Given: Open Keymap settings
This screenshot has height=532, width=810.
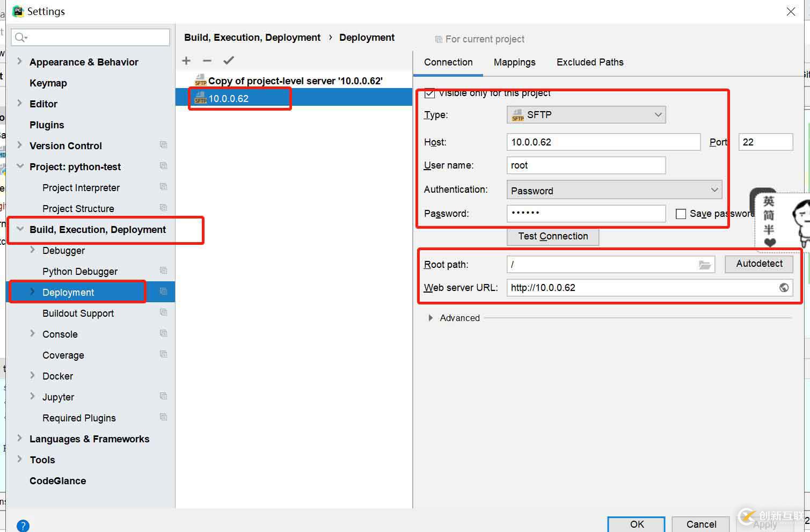Looking at the screenshot, I should coord(48,83).
